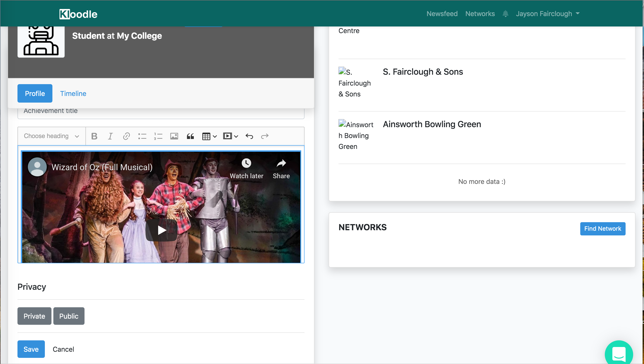Switch to the Profile tab
Screen dimensions: 644x364
[35, 93]
